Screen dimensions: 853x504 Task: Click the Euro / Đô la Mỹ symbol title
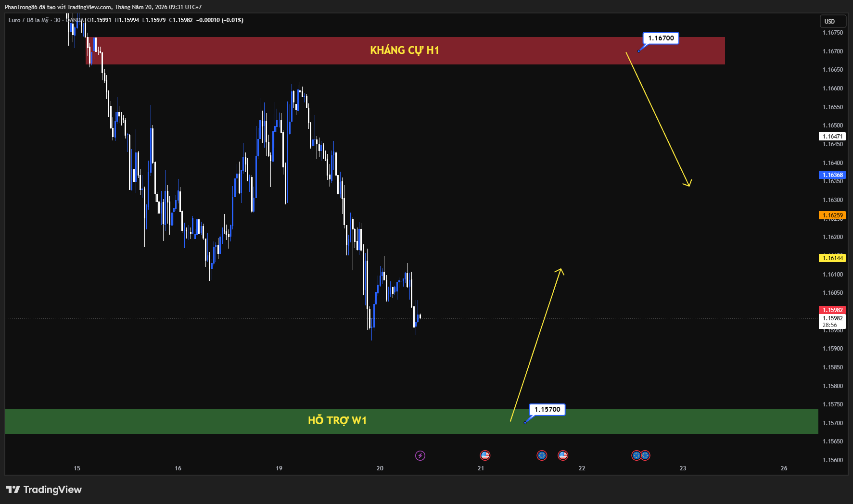pos(28,20)
